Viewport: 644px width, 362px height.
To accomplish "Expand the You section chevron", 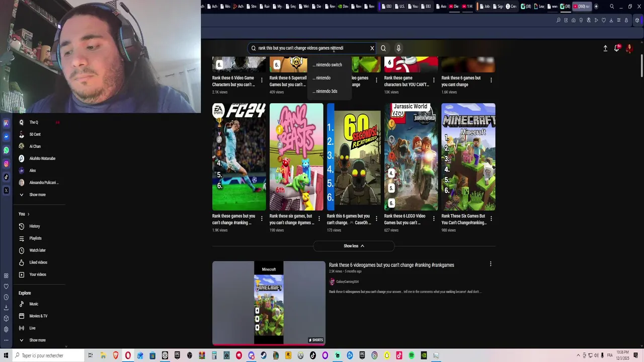I will 28,214.
